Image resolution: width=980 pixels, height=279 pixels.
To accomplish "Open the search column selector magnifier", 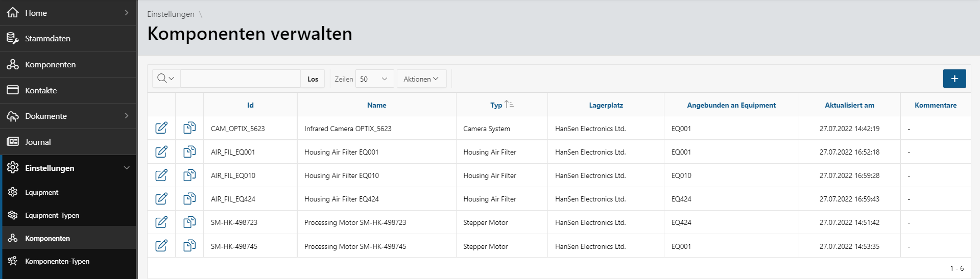I will click(166, 79).
